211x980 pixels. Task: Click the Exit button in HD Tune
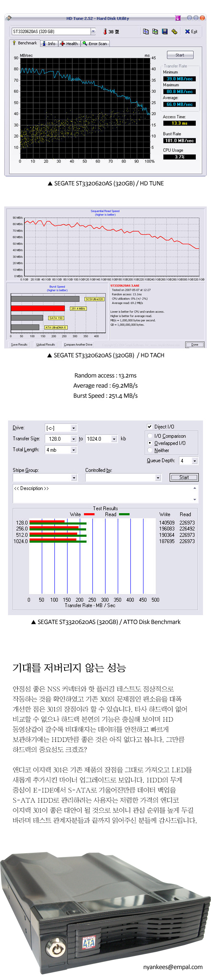(x=191, y=32)
